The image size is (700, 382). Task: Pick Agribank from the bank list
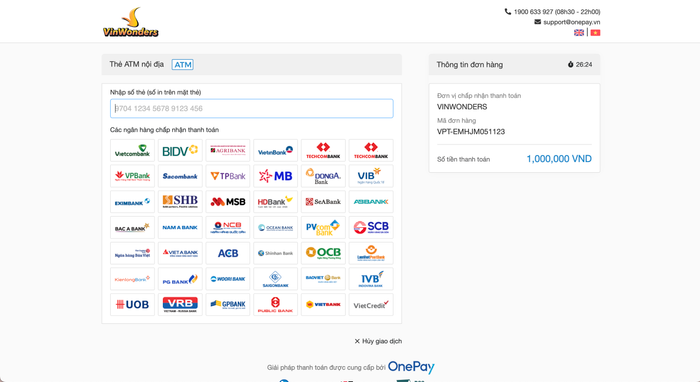[228, 150]
